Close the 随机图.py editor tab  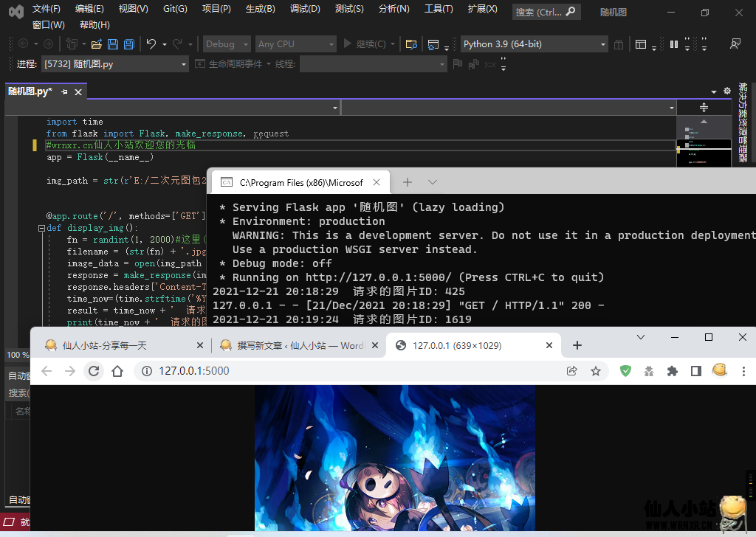click(x=78, y=91)
